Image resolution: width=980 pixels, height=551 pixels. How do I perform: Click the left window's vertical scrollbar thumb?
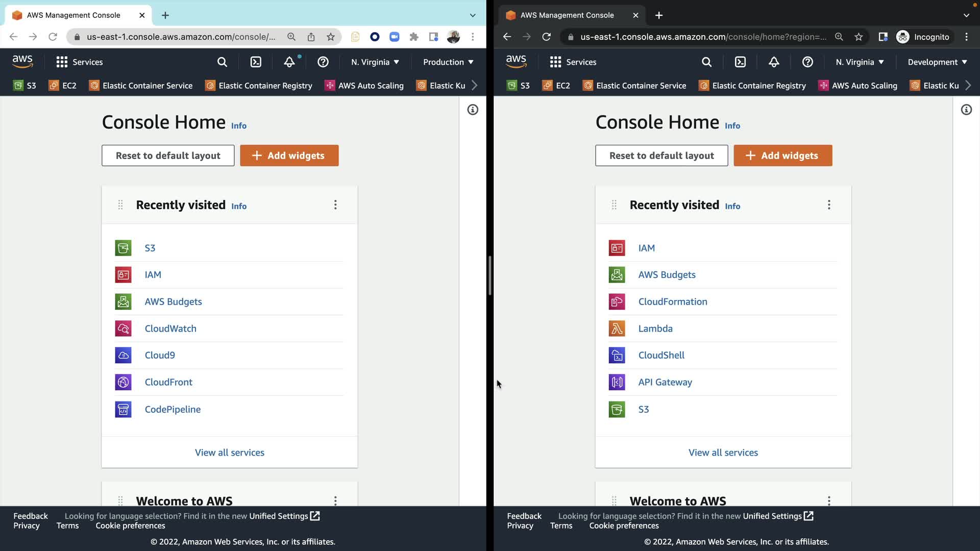[x=490, y=275]
